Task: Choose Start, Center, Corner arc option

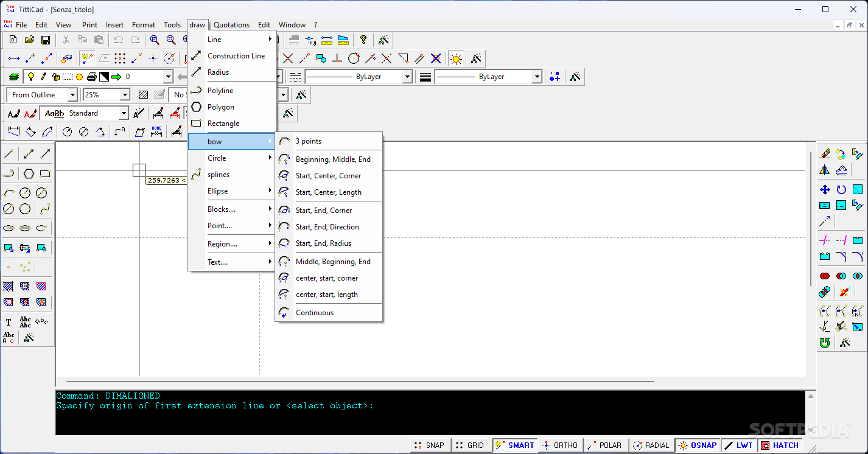Action: point(329,176)
